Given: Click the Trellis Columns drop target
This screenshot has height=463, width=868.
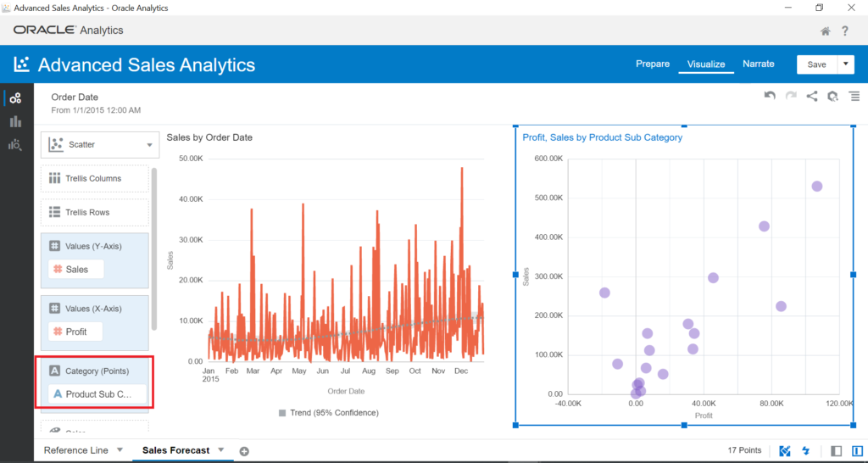Looking at the screenshot, I should [95, 178].
